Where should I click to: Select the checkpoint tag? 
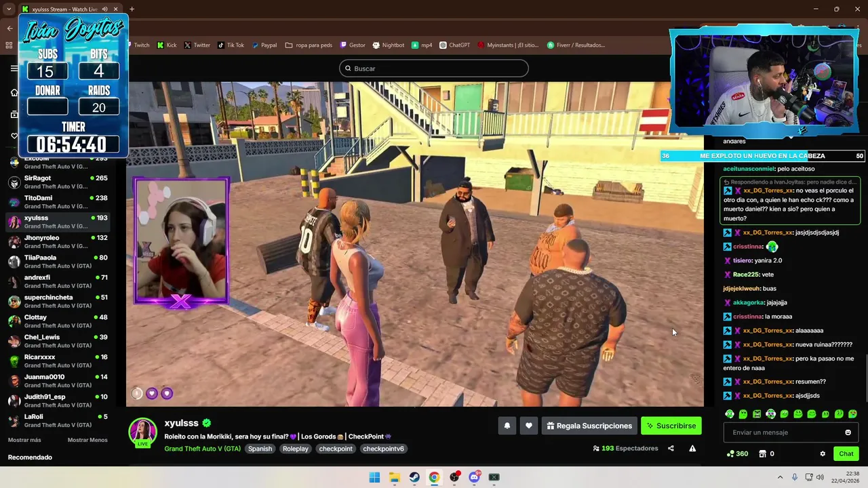pos(336,449)
